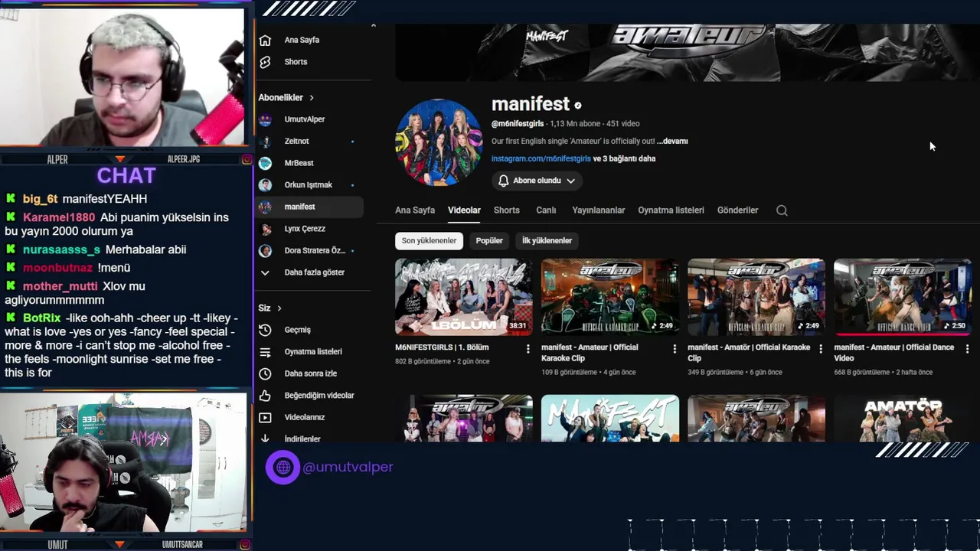The width and height of the screenshot is (980, 551).
Task: Click the moonbutnaz chat username
Action: point(57,268)
